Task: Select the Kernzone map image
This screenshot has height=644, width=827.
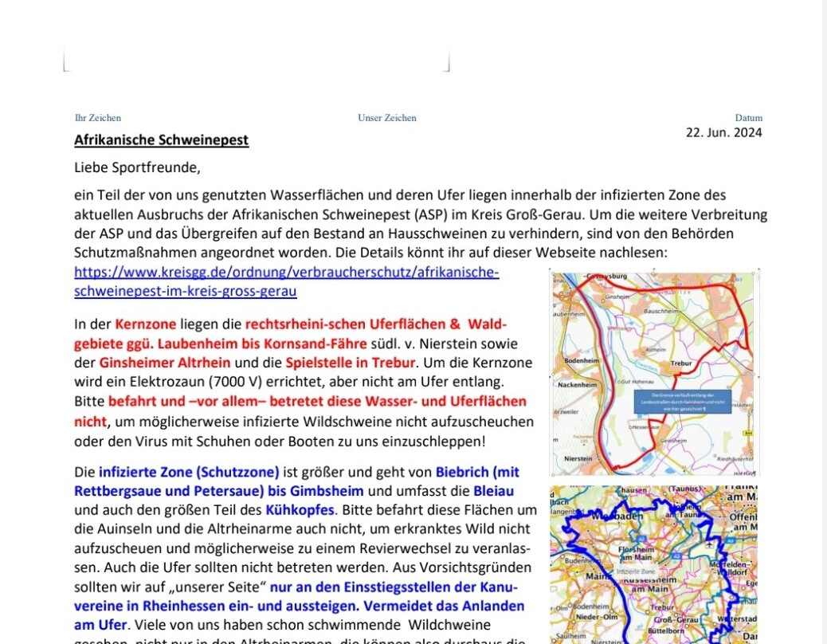Action: [x=654, y=374]
